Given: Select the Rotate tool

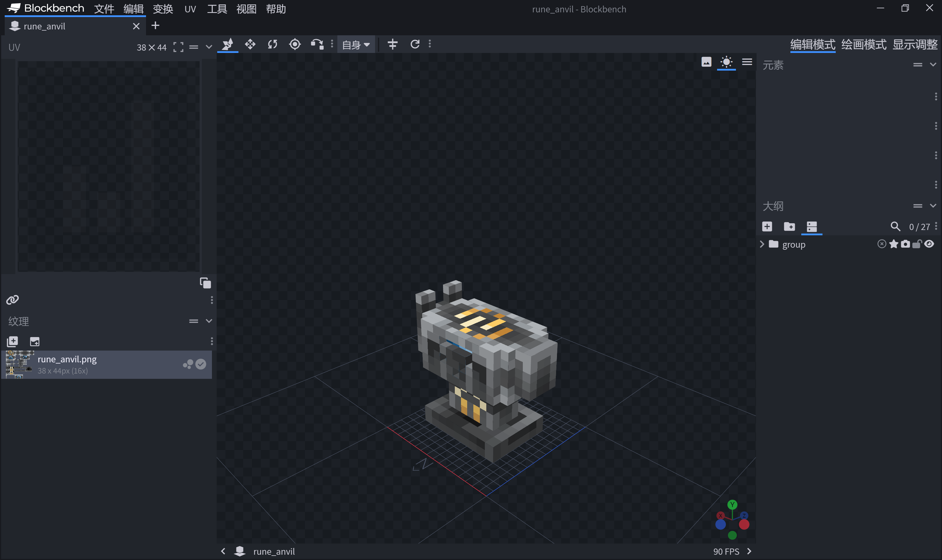Looking at the screenshot, I should point(272,44).
